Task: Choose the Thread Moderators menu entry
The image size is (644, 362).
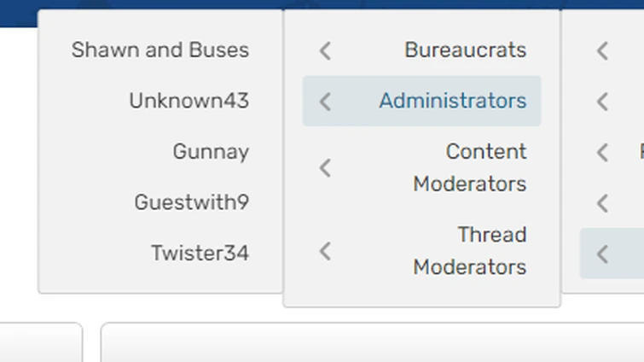Action: click(x=469, y=251)
